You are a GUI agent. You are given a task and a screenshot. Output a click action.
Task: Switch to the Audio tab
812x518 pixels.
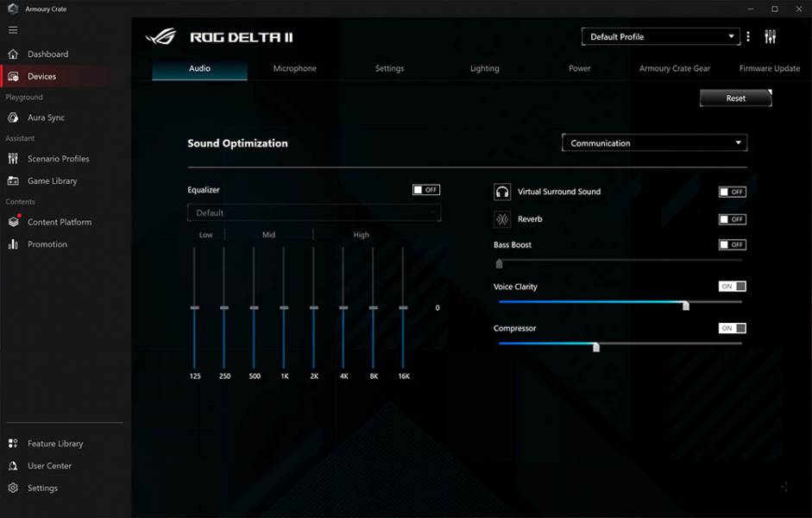199,68
